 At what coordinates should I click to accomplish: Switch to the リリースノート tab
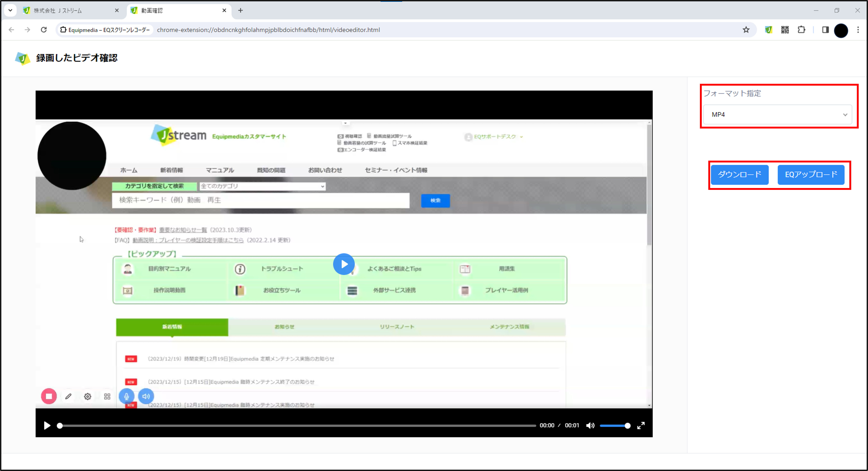coord(397,327)
